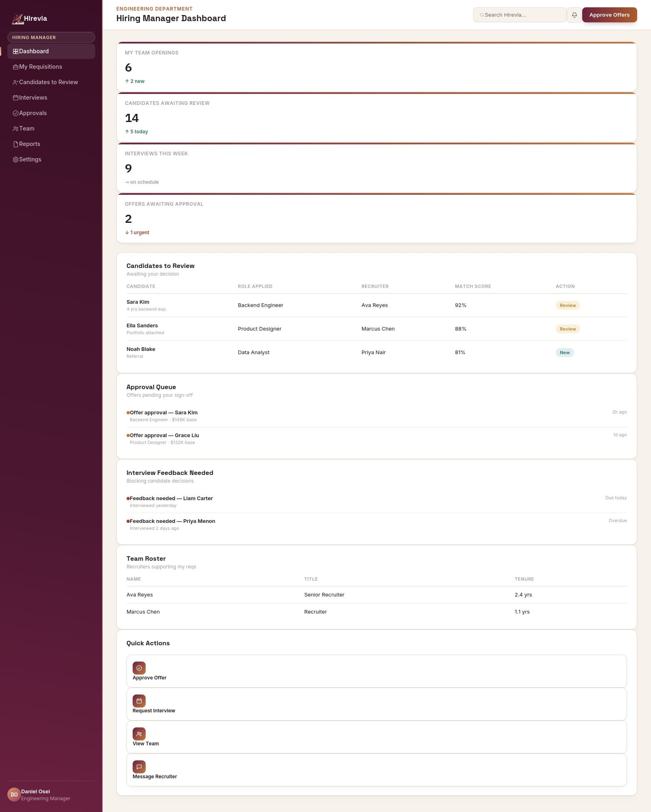This screenshot has height=812, width=651.
Task: Click Review badge for Sara Kim
Action: (x=568, y=305)
